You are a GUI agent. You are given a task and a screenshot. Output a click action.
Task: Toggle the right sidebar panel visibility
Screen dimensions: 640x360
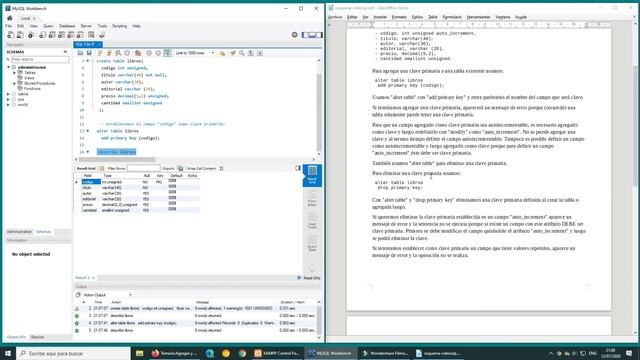pyautogui.click(x=319, y=35)
